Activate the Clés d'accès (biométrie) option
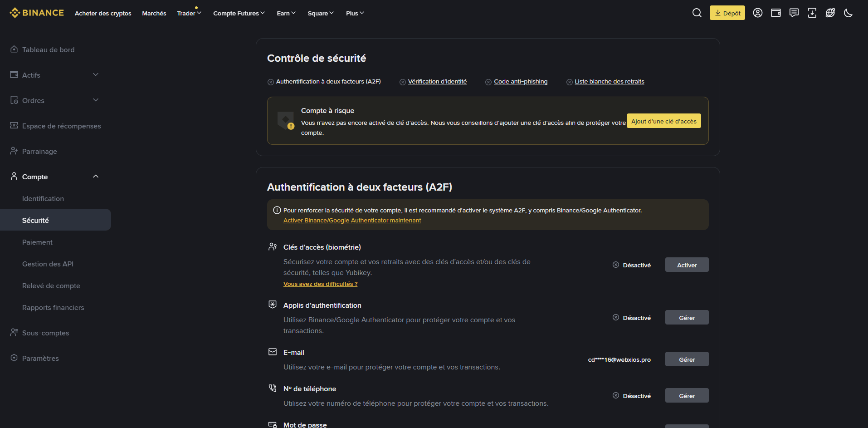Screen dimensions: 868x428 click(x=686, y=265)
